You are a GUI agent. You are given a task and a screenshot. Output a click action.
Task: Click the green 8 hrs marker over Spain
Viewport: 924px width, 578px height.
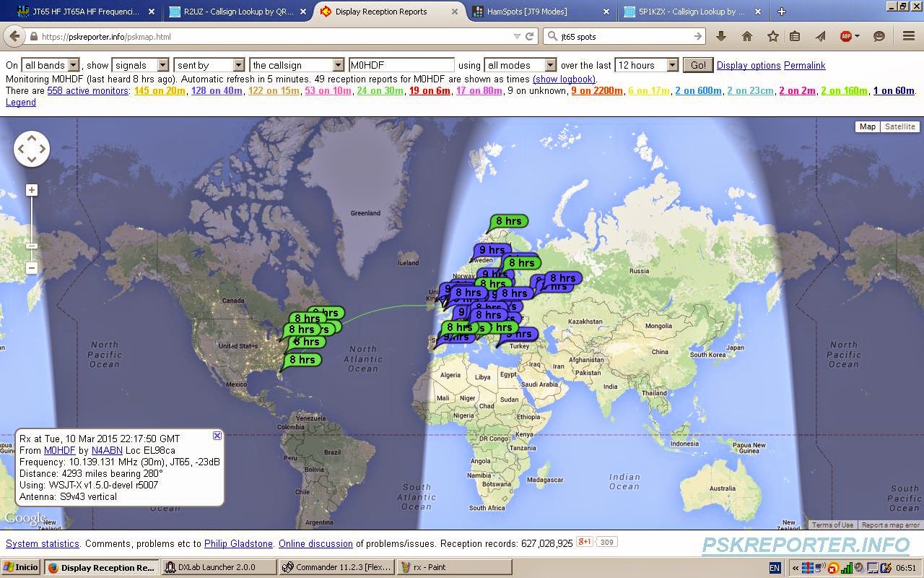coord(459,327)
